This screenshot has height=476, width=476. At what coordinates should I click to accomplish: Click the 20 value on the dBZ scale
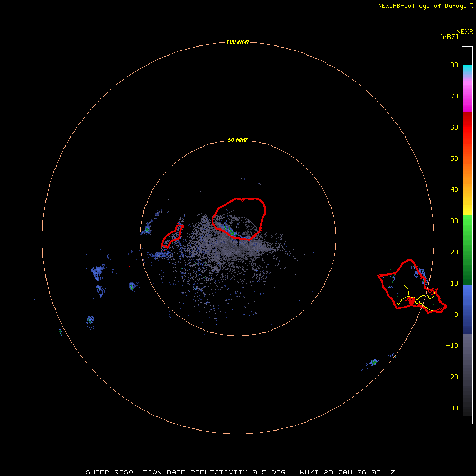pos(454,252)
